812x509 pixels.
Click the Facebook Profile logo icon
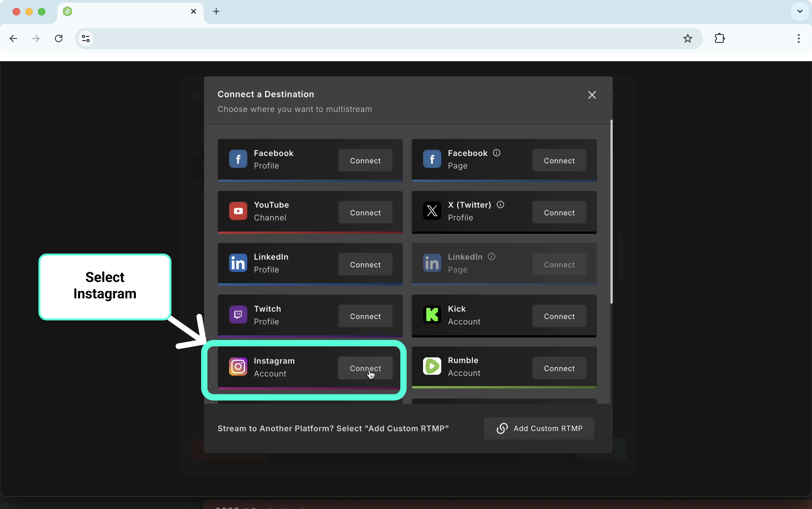click(x=238, y=159)
